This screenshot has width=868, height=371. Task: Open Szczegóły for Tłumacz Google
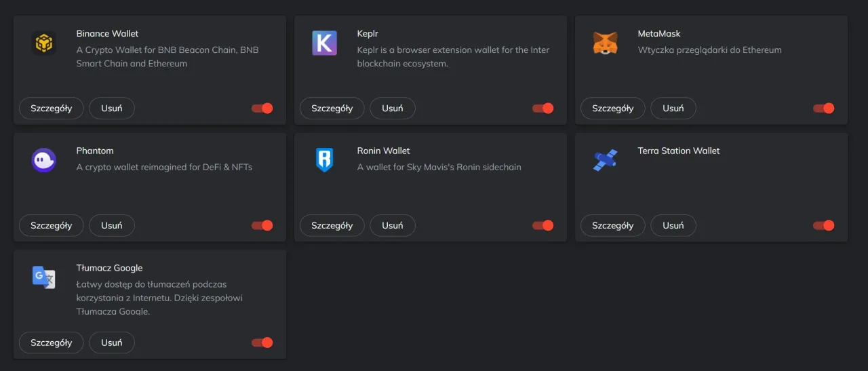click(52, 343)
